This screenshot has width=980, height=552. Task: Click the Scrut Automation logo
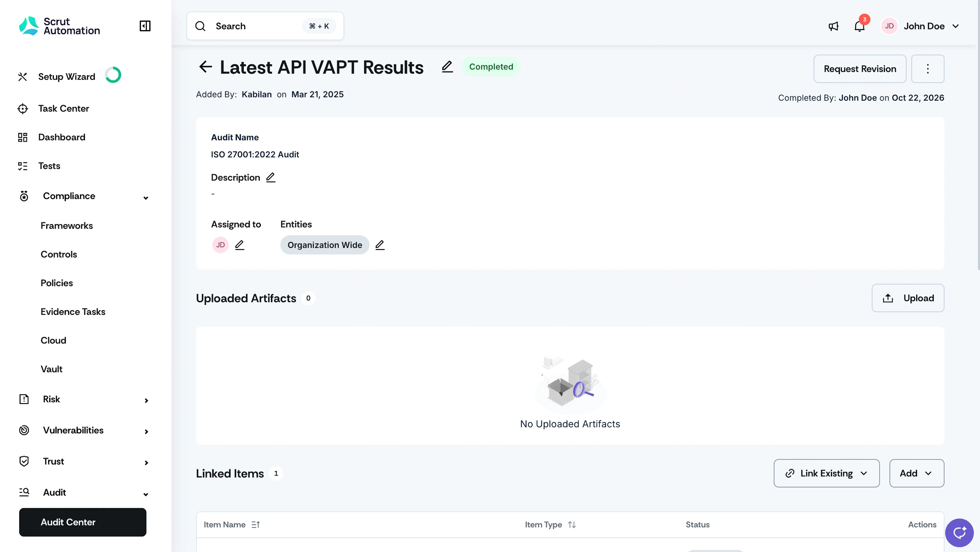pyautogui.click(x=59, y=26)
